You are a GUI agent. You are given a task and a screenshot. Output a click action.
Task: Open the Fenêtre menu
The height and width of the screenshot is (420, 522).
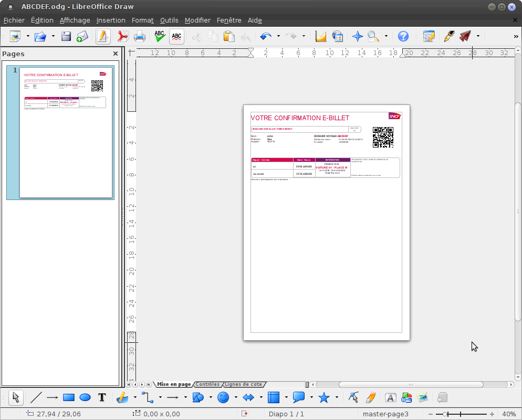click(229, 20)
